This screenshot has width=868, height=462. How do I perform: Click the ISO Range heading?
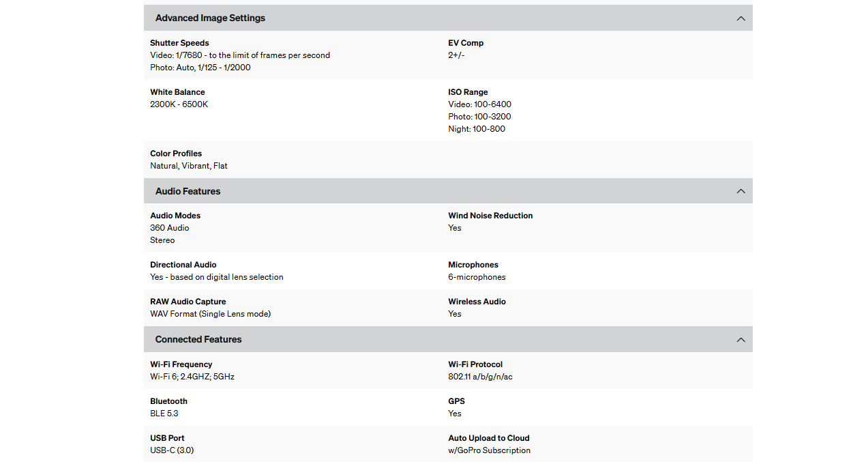(x=468, y=92)
